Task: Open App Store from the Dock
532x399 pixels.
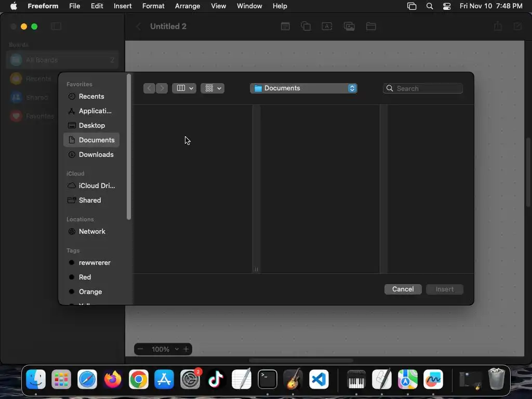Action: [x=164, y=379]
